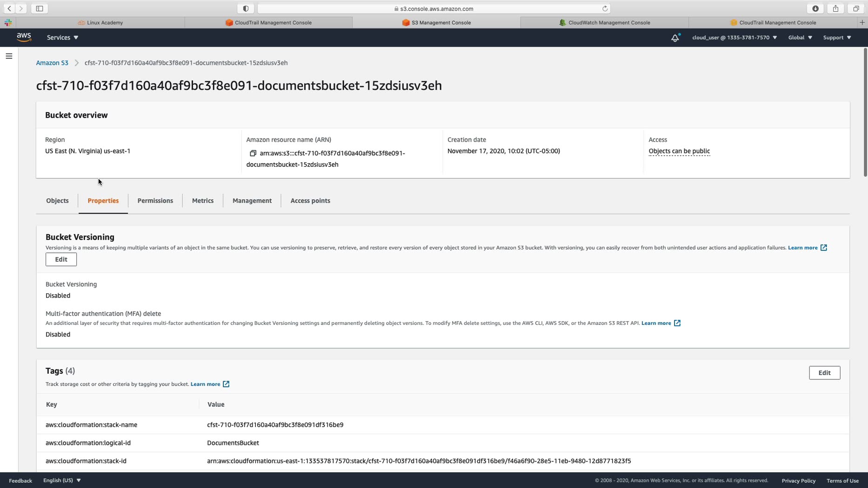Click Edit in Bucket Versioning section
This screenshot has height=488, width=868.
[61, 259]
